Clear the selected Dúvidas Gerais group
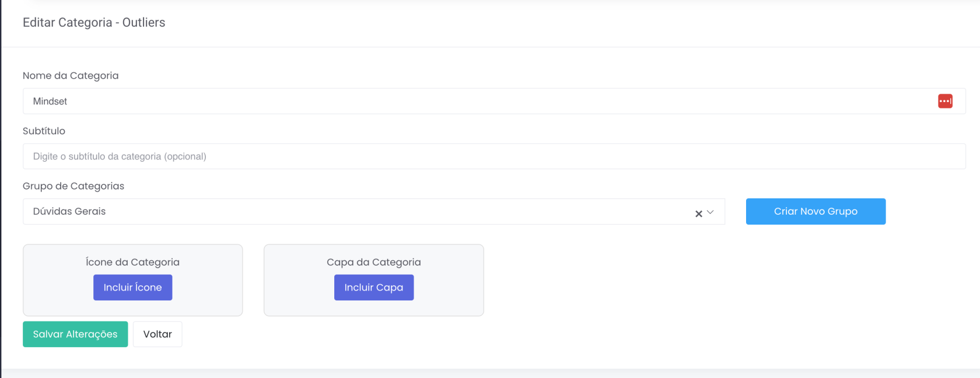 point(698,213)
